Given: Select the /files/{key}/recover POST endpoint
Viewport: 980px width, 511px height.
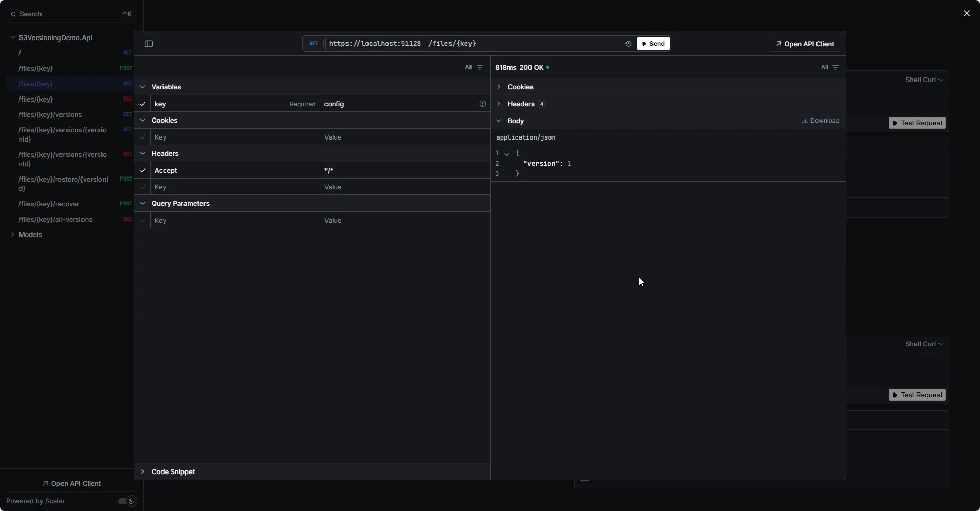Looking at the screenshot, I should click(x=48, y=204).
